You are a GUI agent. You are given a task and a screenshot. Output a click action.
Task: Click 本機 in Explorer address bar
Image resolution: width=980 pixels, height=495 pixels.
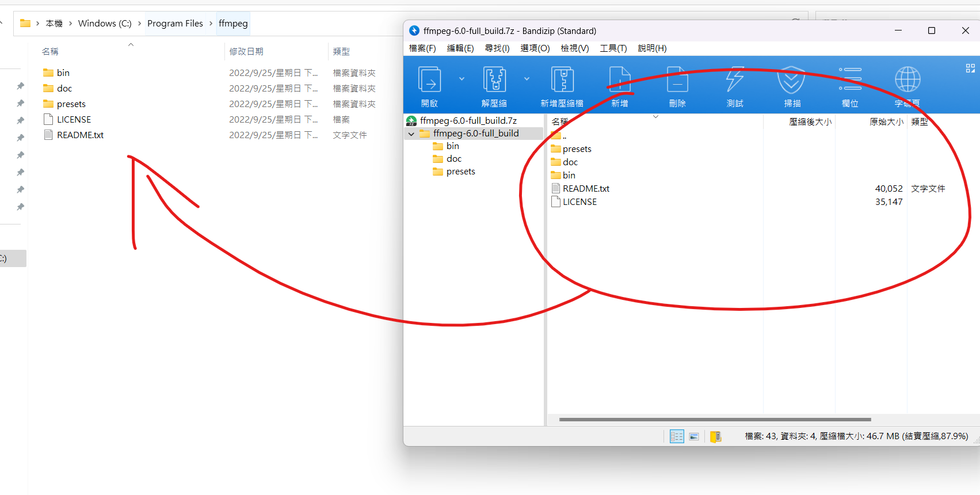[54, 23]
